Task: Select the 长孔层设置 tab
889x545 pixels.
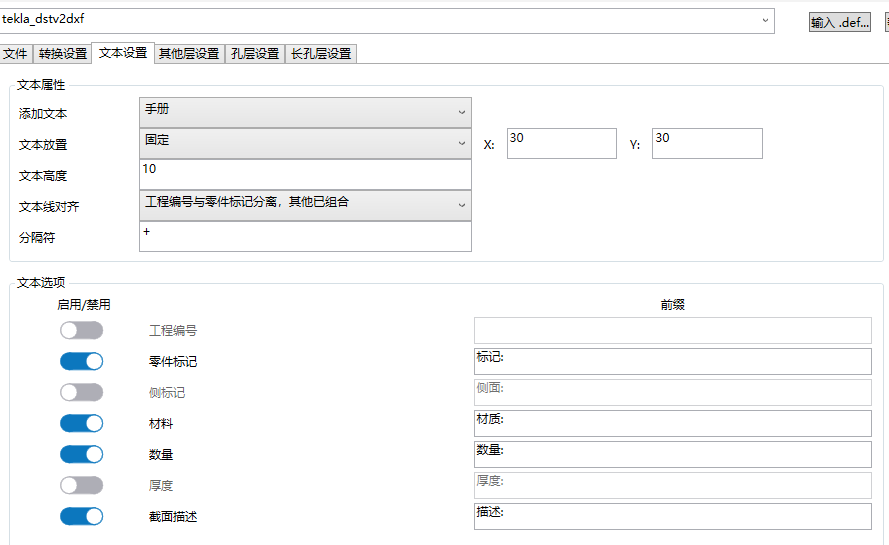Action: click(321, 54)
